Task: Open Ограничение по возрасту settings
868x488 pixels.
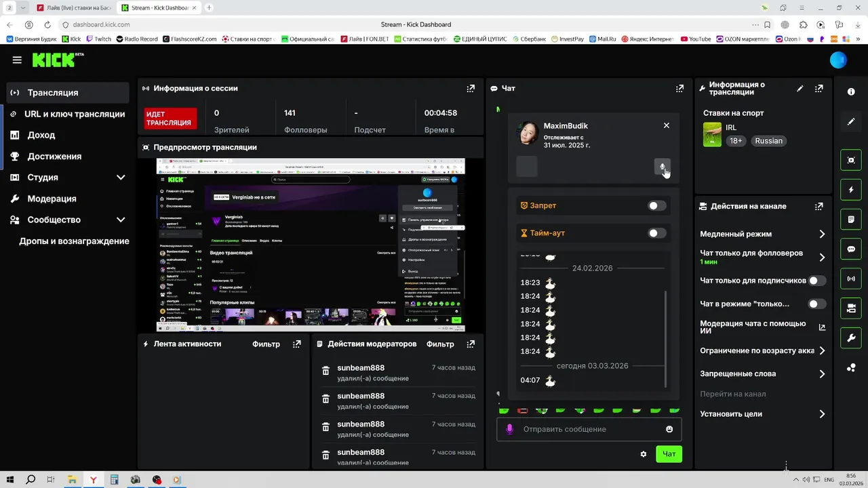Action: [763, 350]
